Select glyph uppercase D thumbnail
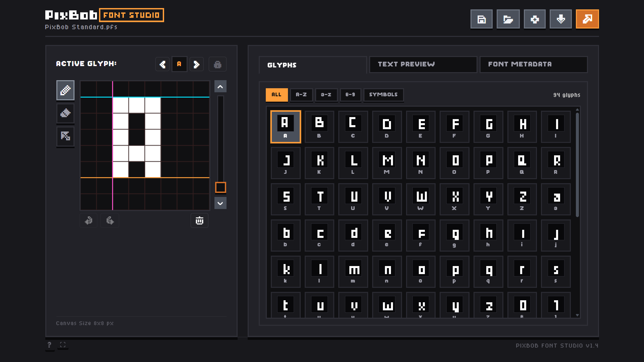This screenshot has width=644, height=362. coord(387,127)
